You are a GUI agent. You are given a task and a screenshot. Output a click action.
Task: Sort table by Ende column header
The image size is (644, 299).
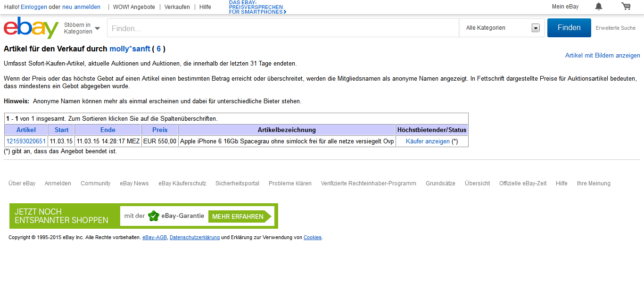pyautogui.click(x=107, y=130)
